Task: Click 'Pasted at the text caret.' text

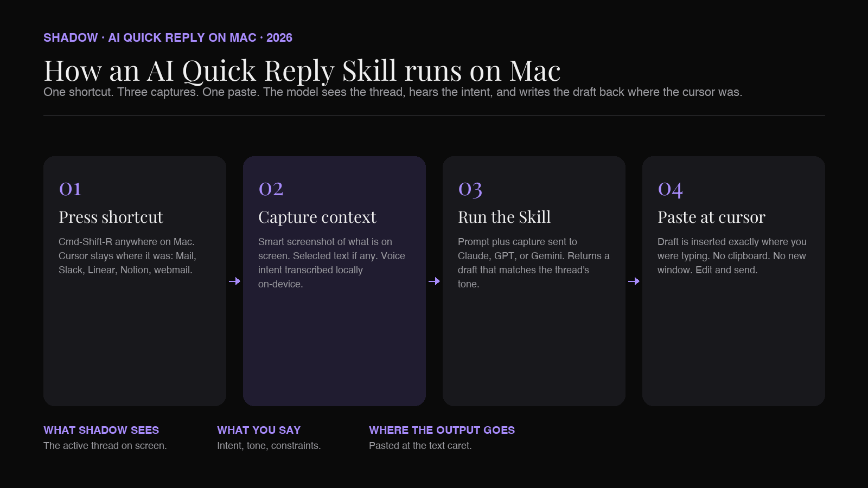Action: pyautogui.click(x=420, y=446)
